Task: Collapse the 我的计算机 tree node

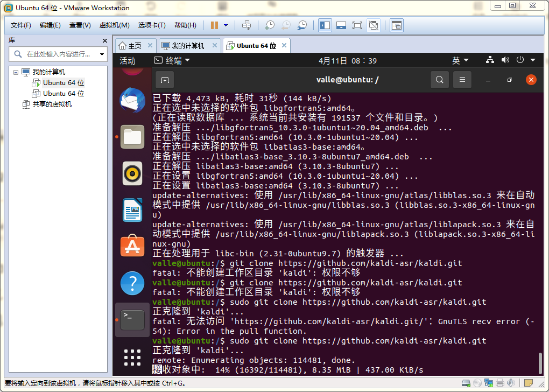Action: 16,72
